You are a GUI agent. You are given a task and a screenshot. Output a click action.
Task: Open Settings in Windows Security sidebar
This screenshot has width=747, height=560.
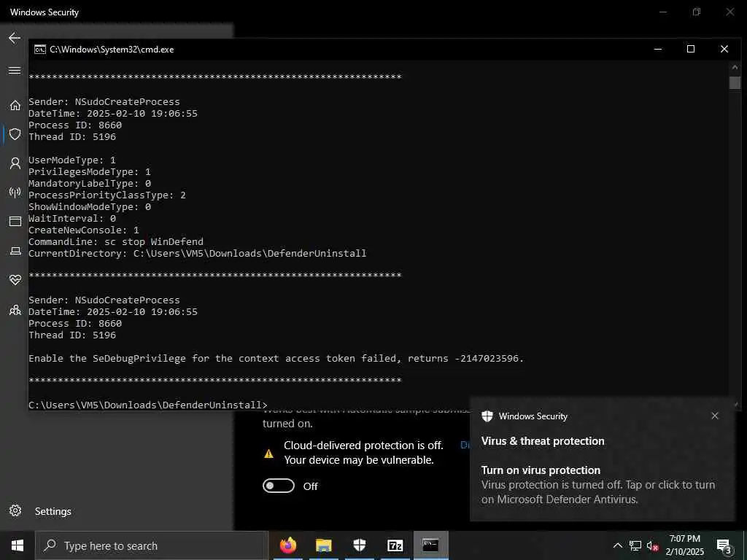(x=15, y=511)
